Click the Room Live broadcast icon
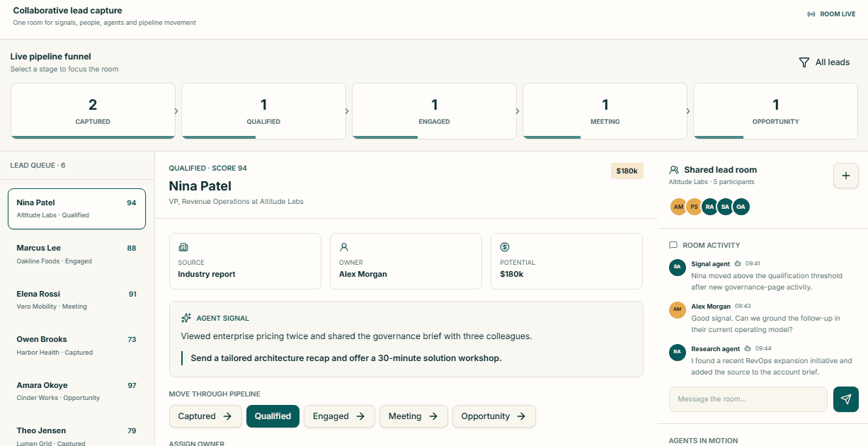 [x=811, y=14]
